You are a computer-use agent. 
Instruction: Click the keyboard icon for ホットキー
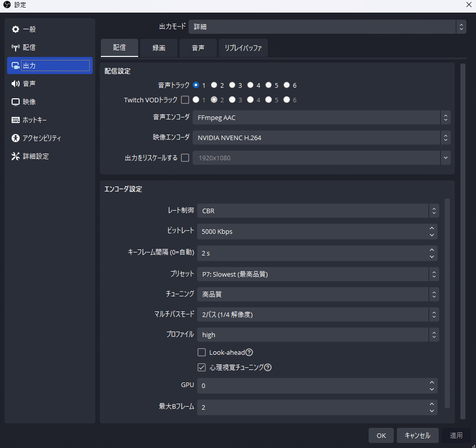(x=16, y=120)
